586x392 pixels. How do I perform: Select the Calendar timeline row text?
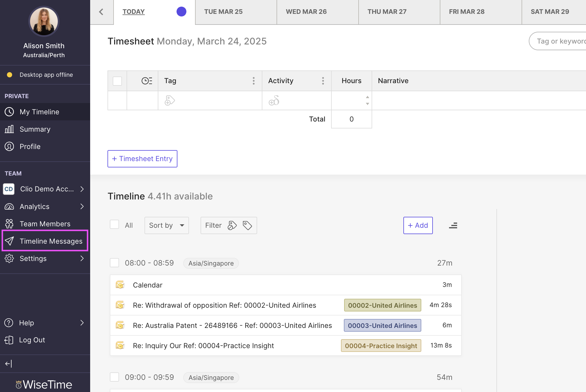(x=148, y=285)
